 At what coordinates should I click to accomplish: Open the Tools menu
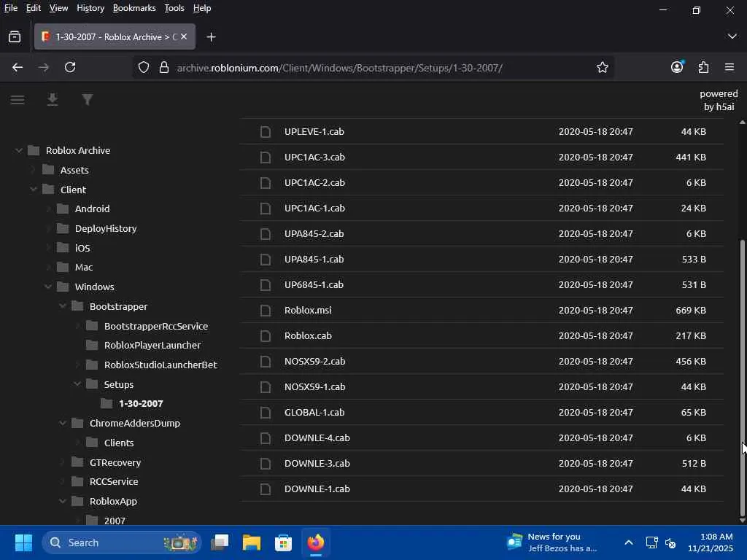coord(174,8)
